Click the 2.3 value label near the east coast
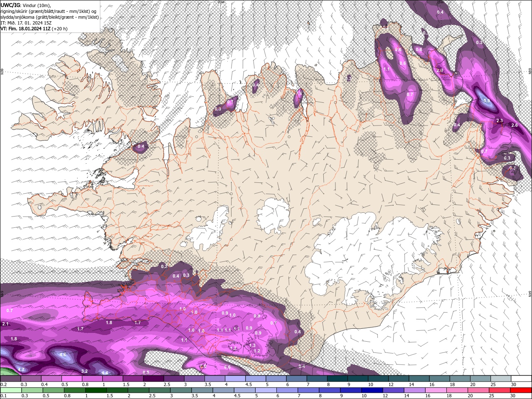Viewport: 532px width, 399px height. 500,121
